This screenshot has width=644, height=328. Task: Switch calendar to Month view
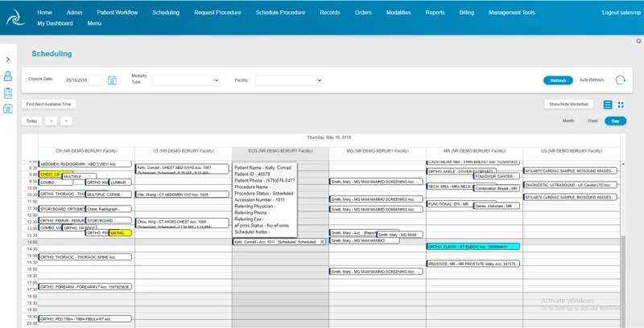click(x=568, y=121)
